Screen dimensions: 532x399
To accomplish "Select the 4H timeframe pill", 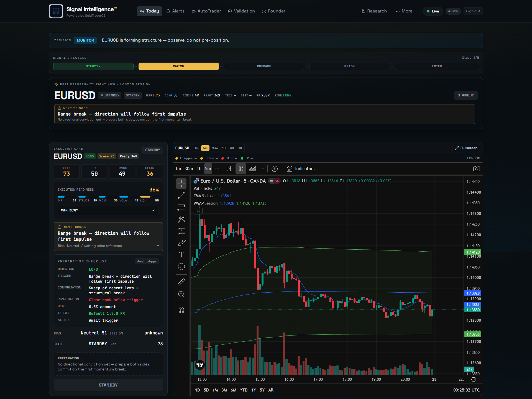I will click(x=232, y=148).
